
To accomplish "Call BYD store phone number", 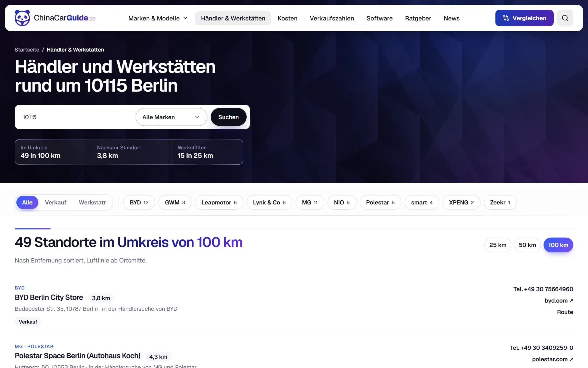I will (543, 289).
